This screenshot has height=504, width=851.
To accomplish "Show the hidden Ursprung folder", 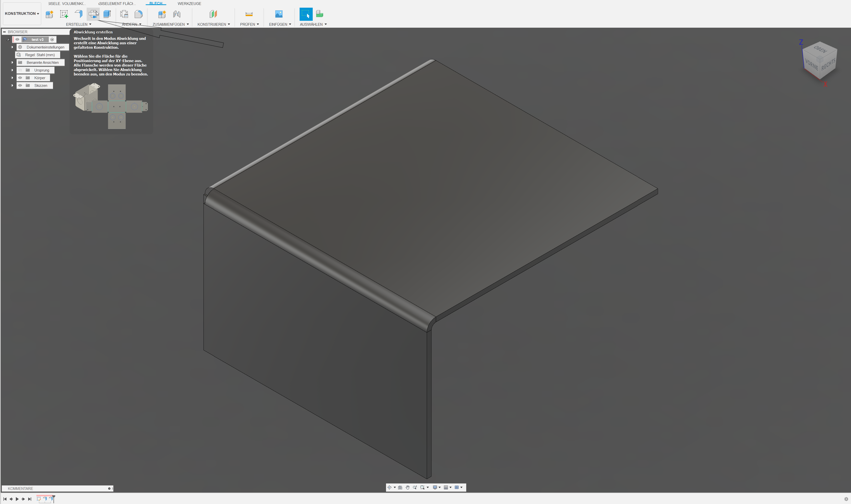I will click(x=20, y=70).
